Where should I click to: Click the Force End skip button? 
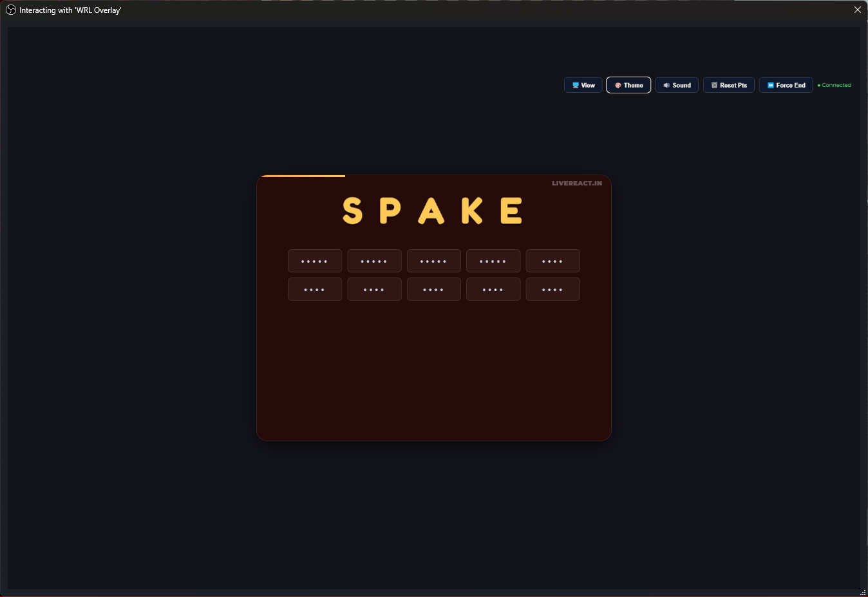(x=786, y=85)
